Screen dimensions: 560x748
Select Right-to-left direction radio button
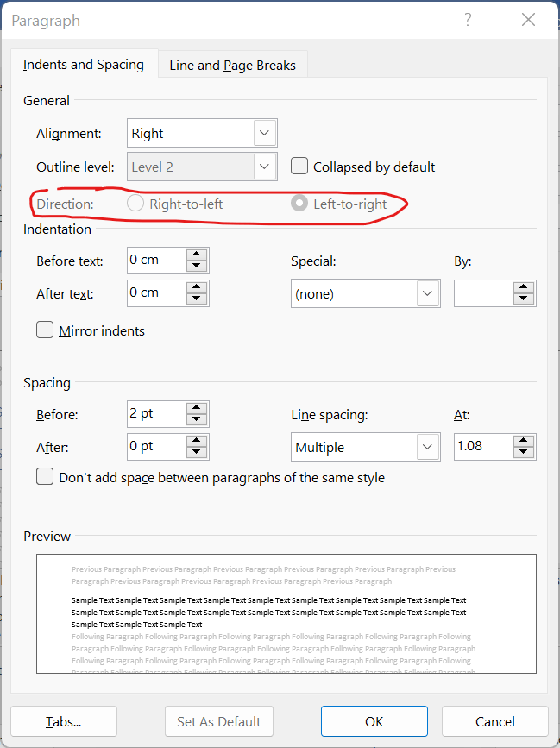135,204
